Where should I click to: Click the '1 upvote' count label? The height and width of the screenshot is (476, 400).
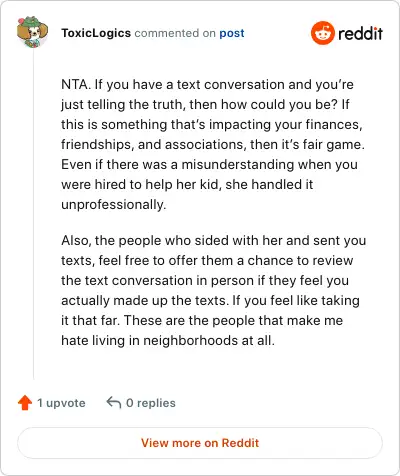[x=61, y=403]
